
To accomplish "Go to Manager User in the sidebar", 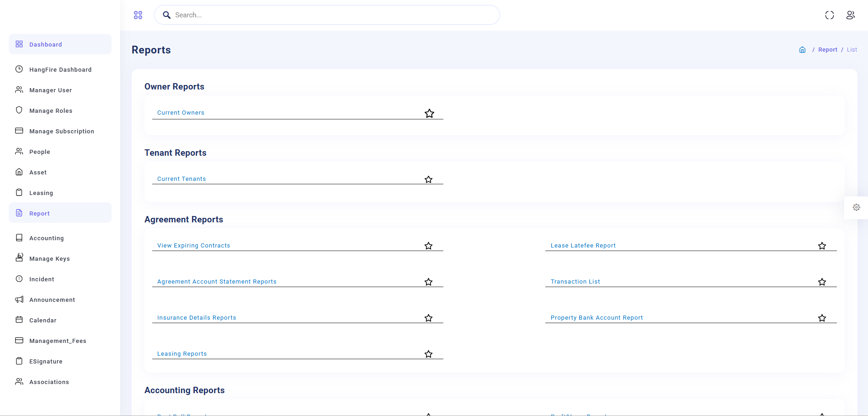I will pyautogui.click(x=60, y=90).
